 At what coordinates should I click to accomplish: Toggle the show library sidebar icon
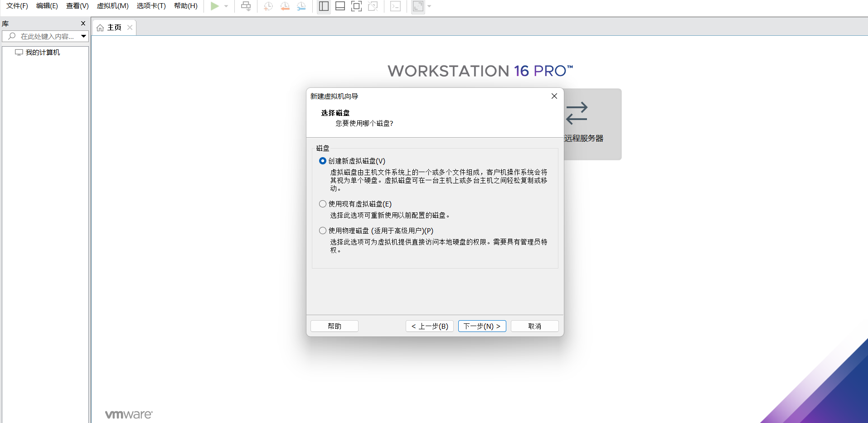[x=324, y=6]
